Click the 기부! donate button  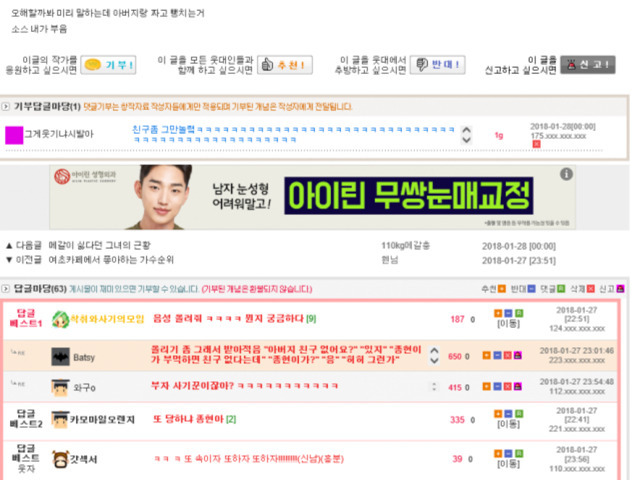pos(108,65)
